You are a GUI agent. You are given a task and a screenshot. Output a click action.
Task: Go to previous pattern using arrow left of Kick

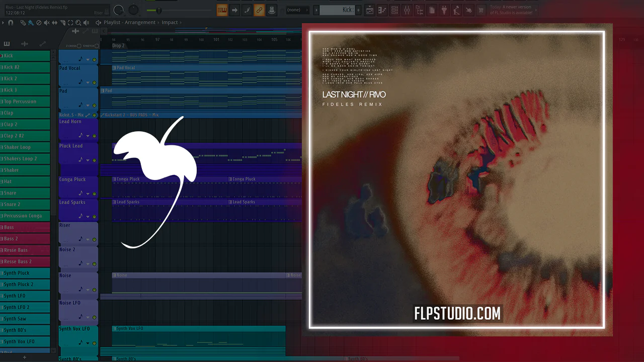pyautogui.click(x=316, y=10)
